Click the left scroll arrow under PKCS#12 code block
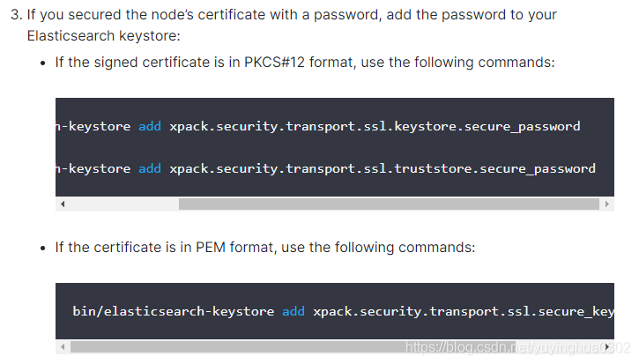Viewport: 639px width, 364px height. (x=63, y=204)
